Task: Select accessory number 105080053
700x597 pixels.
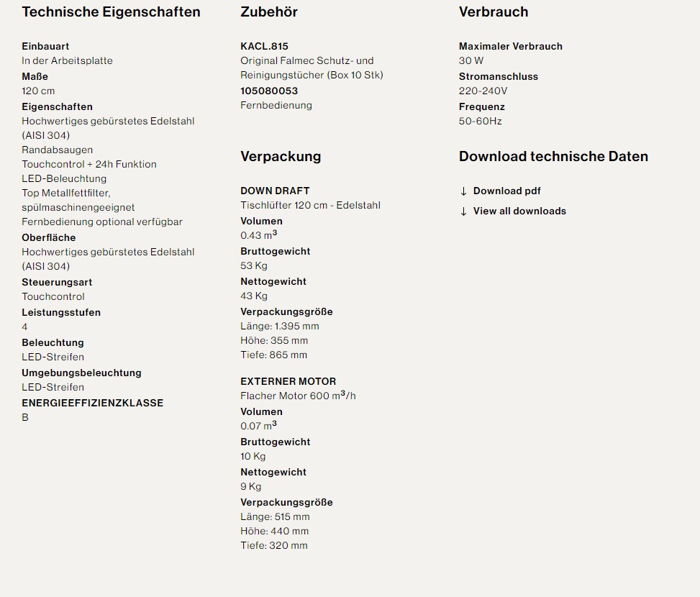Action: click(x=268, y=91)
